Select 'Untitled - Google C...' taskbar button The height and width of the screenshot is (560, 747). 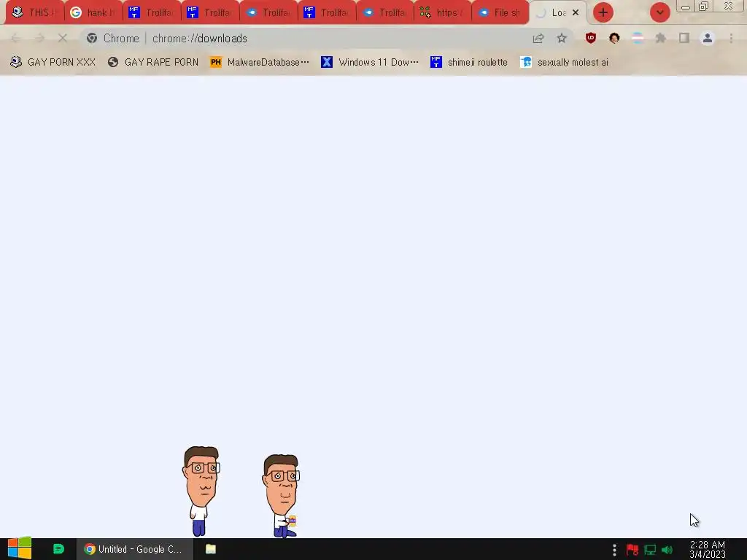(135, 549)
